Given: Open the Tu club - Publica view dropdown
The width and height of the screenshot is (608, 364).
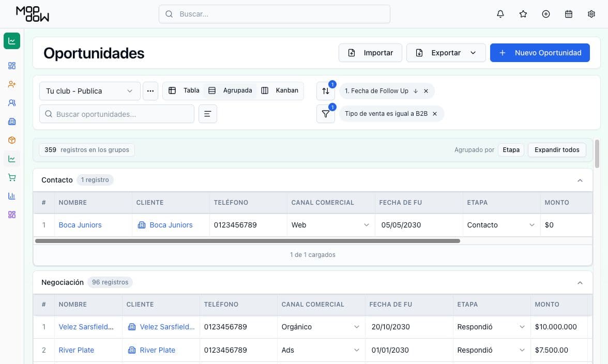Looking at the screenshot, I should point(89,91).
